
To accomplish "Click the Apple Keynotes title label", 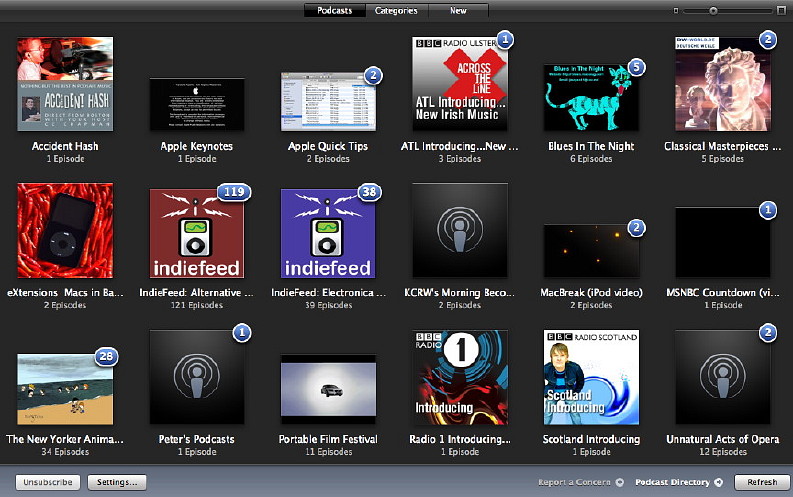I will tap(197, 146).
